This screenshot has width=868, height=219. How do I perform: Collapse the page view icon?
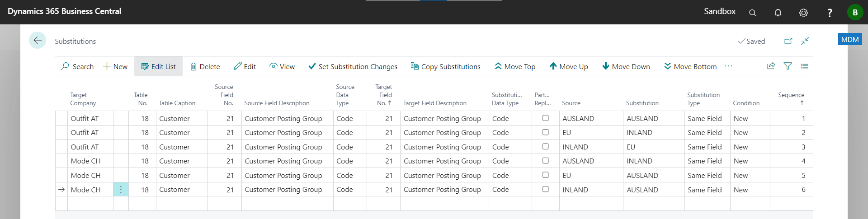point(805,41)
